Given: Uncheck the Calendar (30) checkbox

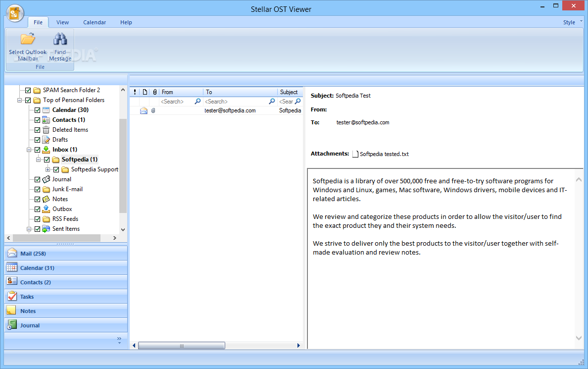Looking at the screenshot, I should tap(38, 110).
